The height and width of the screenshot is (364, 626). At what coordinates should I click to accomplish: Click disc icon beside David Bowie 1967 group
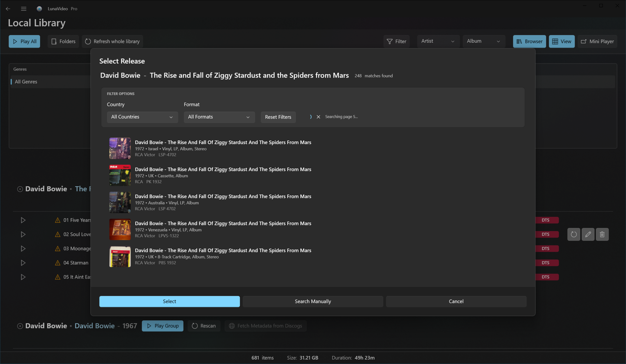(x=20, y=326)
